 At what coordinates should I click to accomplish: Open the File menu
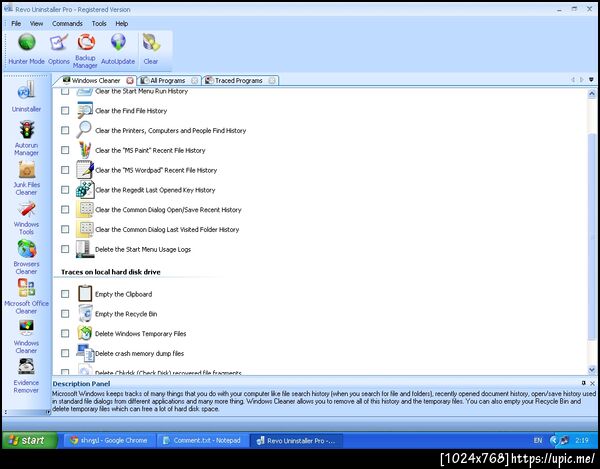click(16, 23)
